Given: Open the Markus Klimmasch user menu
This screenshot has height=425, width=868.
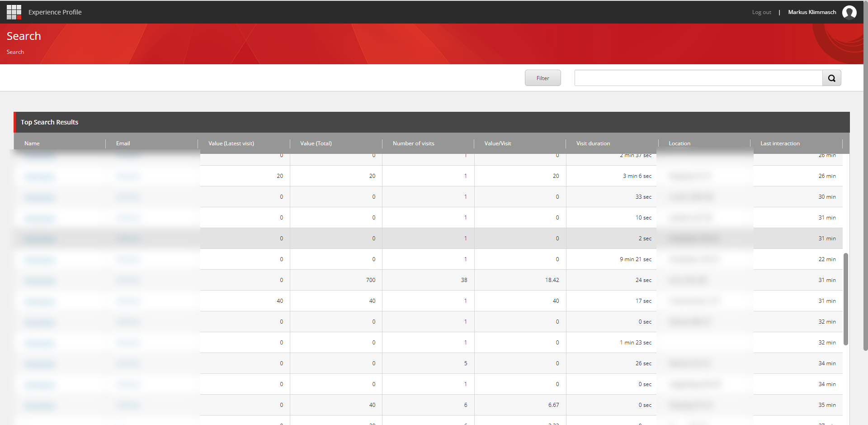Looking at the screenshot, I should click(x=812, y=12).
